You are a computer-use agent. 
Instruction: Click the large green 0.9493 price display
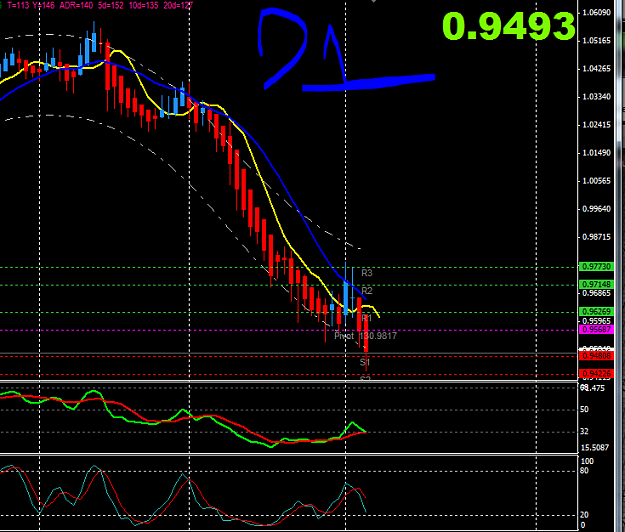(509, 26)
